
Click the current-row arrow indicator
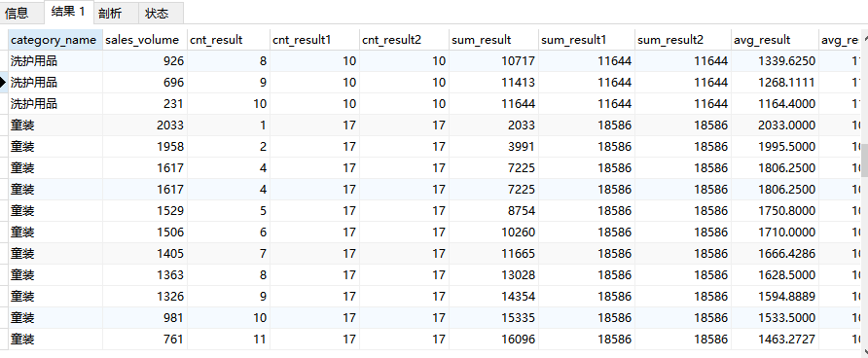tap(3, 83)
